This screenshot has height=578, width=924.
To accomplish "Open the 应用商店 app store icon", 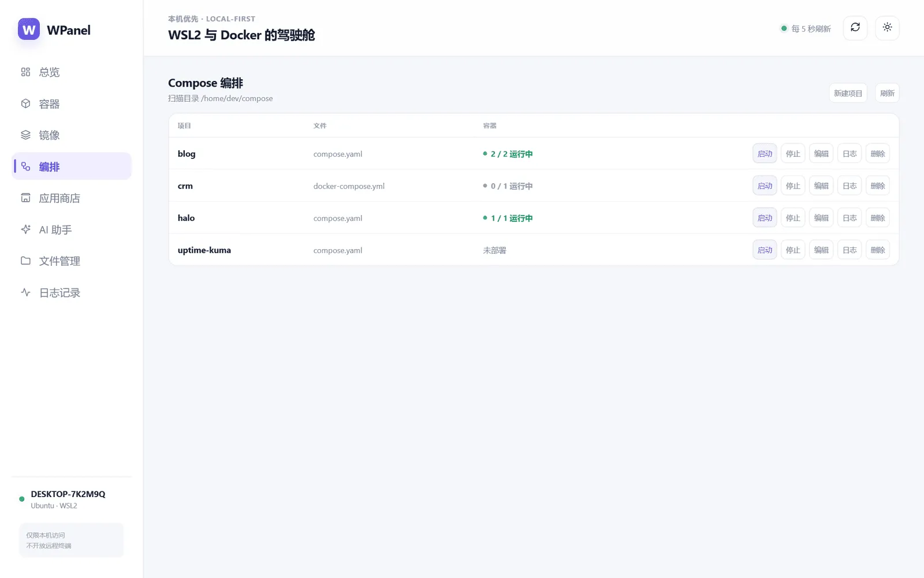I will 25,198.
